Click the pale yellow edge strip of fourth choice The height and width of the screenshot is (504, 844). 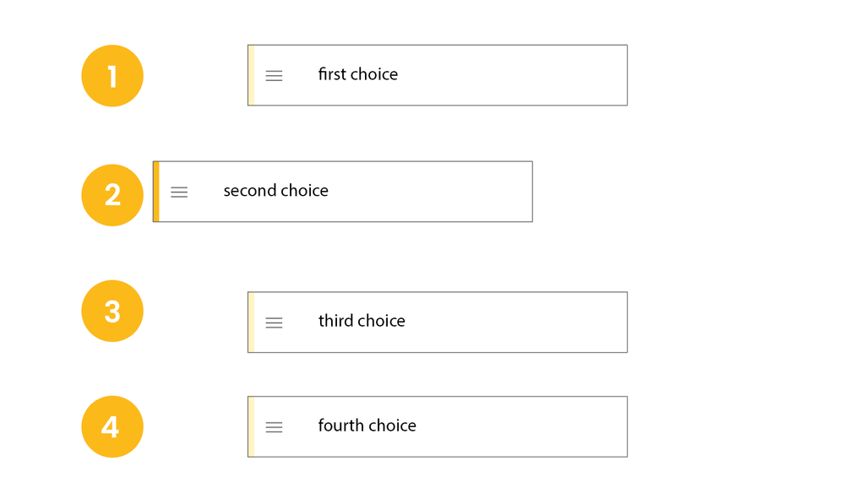(251, 426)
